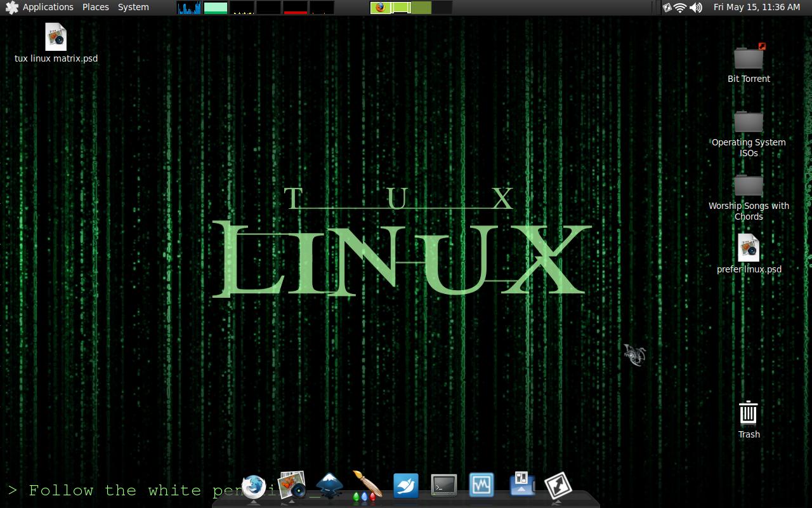Select the Bit Torrent folder icon
The height and width of the screenshot is (508, 812).
tap(749, 58)
